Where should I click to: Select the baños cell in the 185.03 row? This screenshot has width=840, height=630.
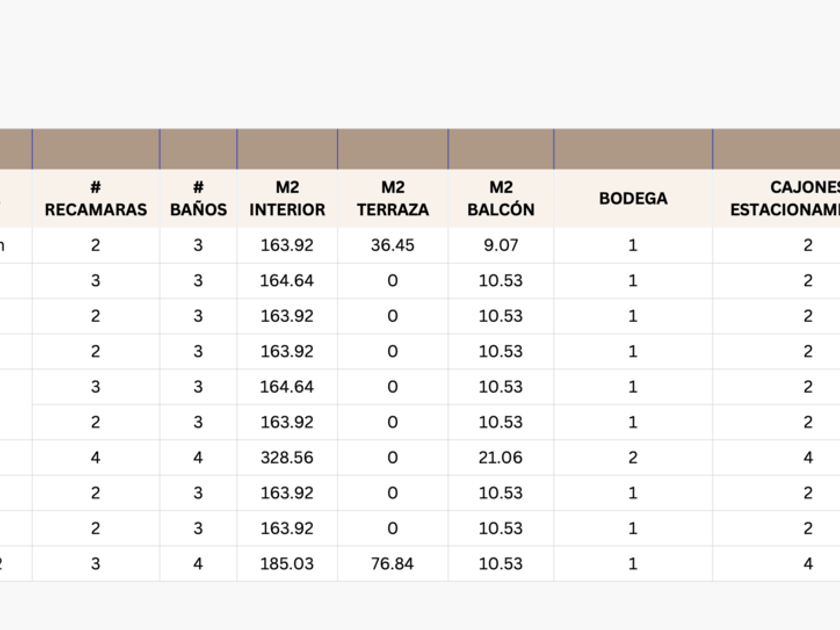point(198,564)
